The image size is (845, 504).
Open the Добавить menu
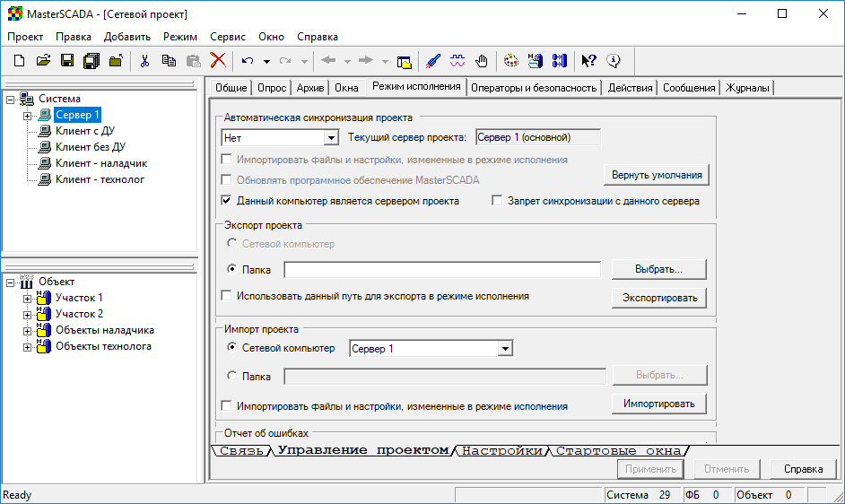(x=127, y=37)
